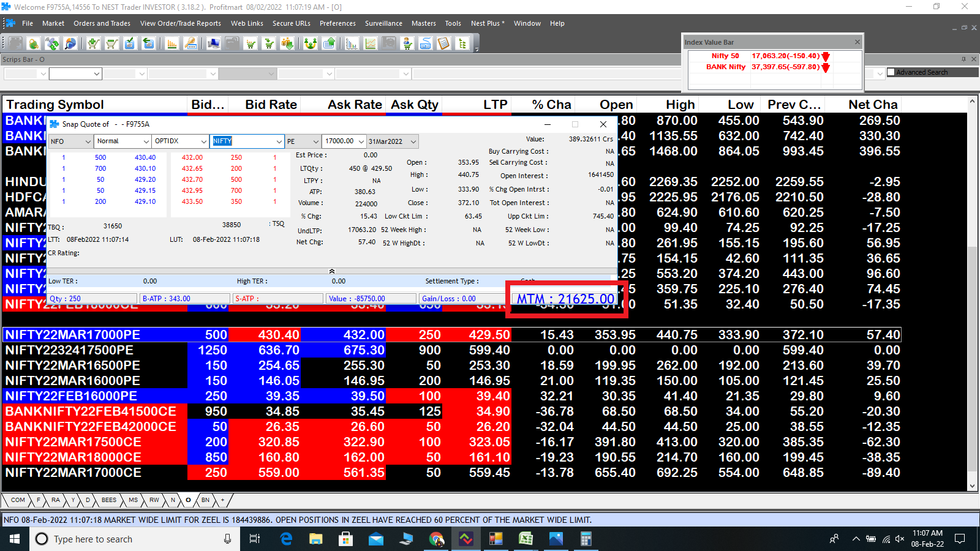Viewport: 980px width, 551px height.
Task: Click the market watch vertical scrollbar
Action: pos(972,275)
